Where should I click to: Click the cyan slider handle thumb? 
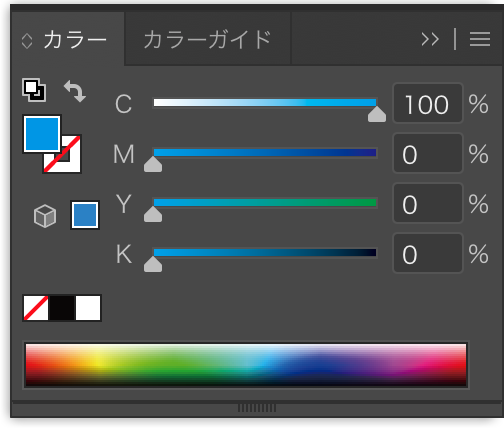point(377,114)
